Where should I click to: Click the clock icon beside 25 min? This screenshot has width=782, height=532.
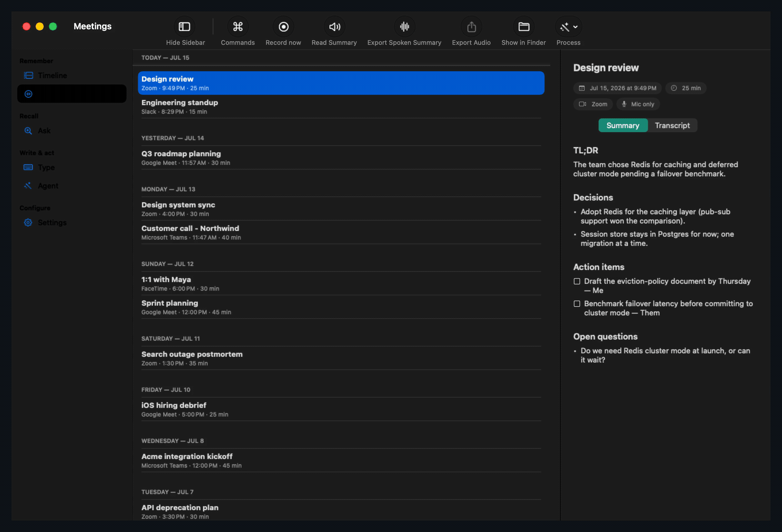(x=674, y=88)
